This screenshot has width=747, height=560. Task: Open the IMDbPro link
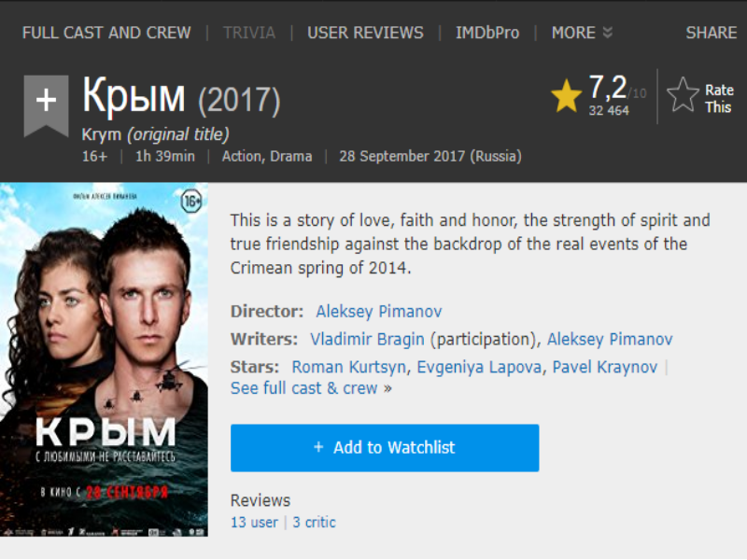(486, 33)
